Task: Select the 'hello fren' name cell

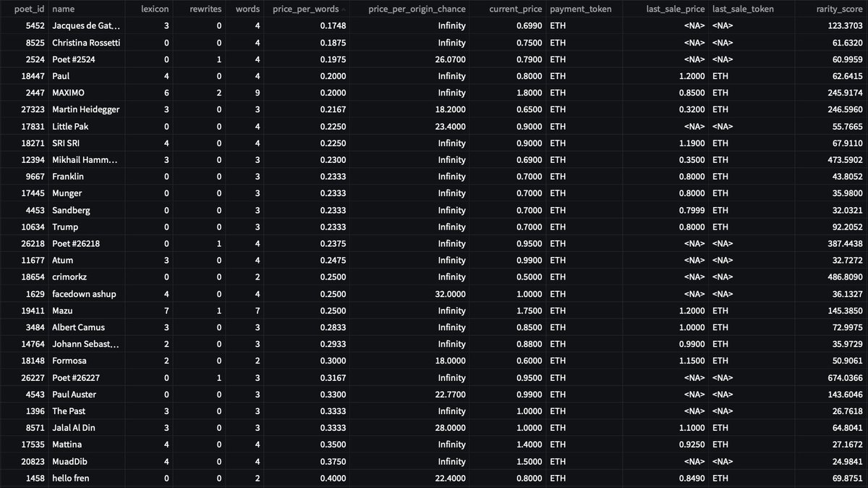Action: (87, 478)
